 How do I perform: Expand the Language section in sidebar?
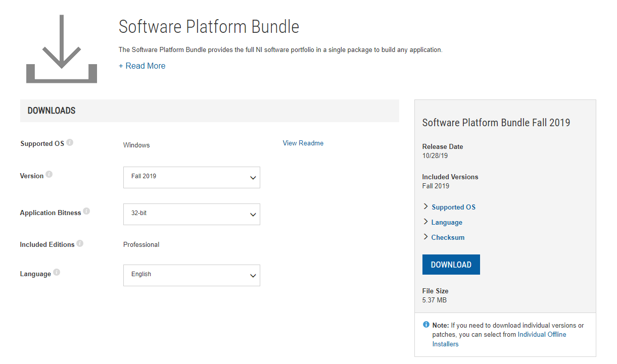point(446,222)
